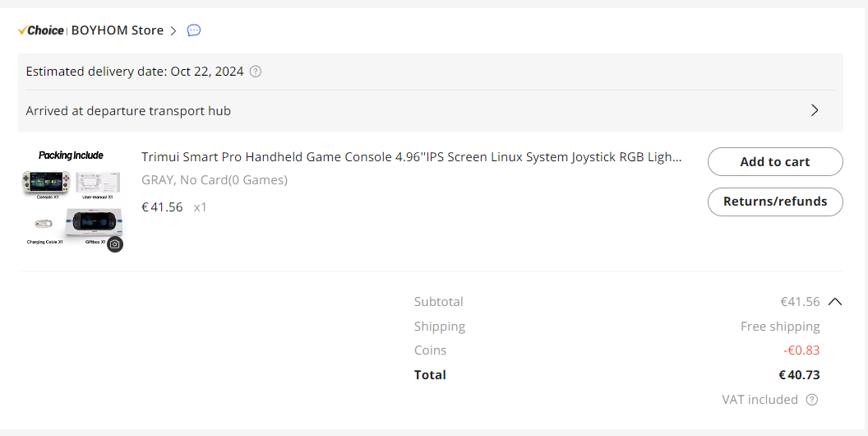Click the Returns/refunds button
The height and width of the screenshot is (436, 868).
[x=774, y=202]
